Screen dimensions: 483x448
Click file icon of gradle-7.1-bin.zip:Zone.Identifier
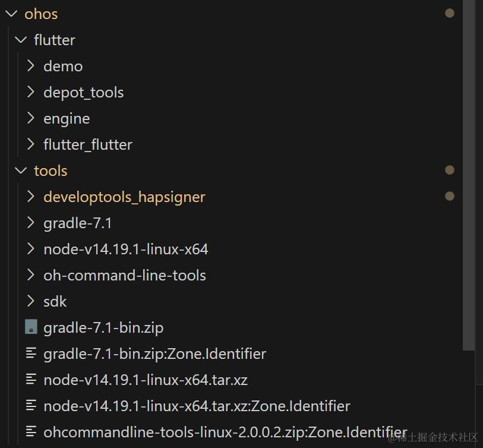(31, 354)
